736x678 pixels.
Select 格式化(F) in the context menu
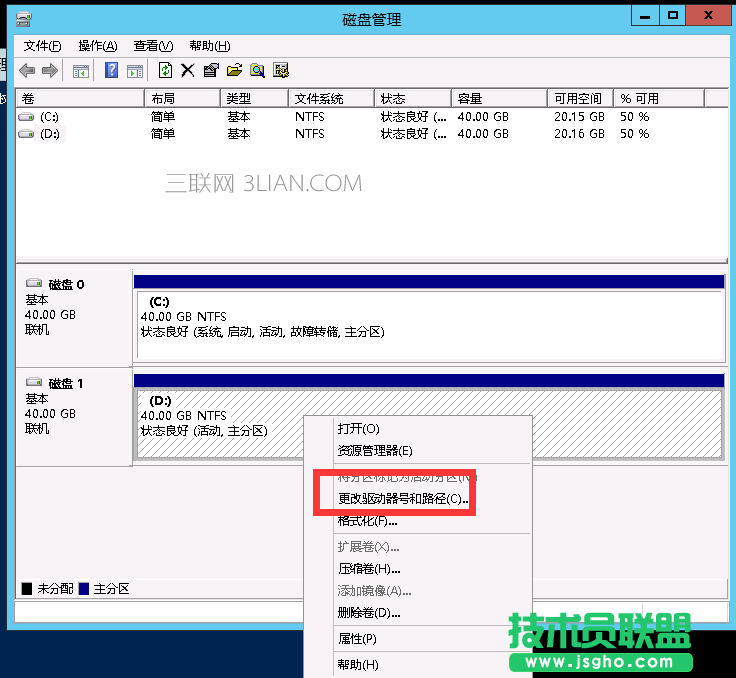pyautogui.click(x=367, y=520)
